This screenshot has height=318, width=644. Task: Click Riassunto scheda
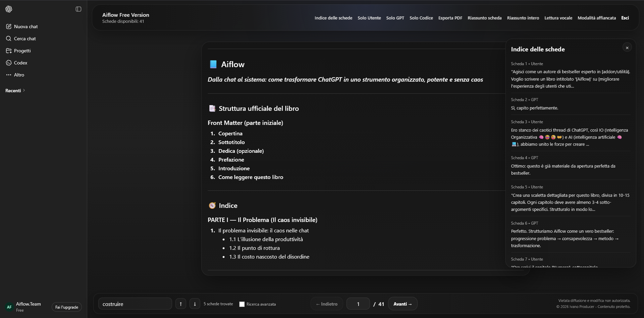point(485,18)
